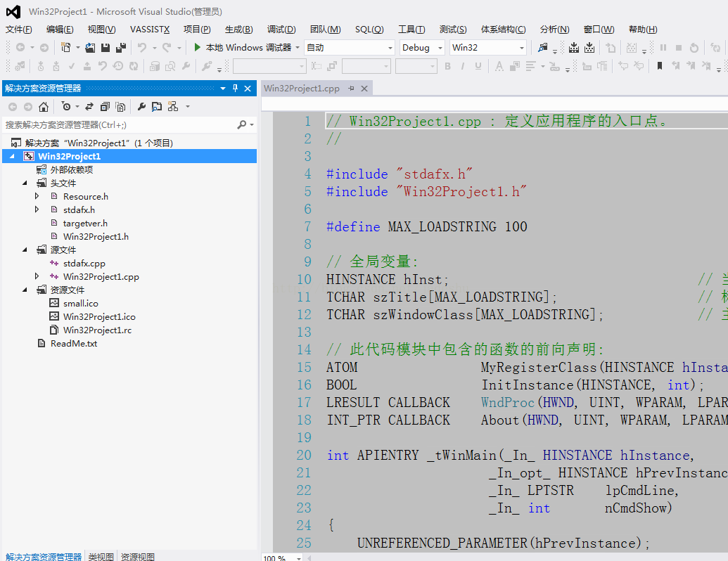The width and height of the screenshot is (728, 561).
Task: Click the Save file toolbar icon
Action: [106, 47]
